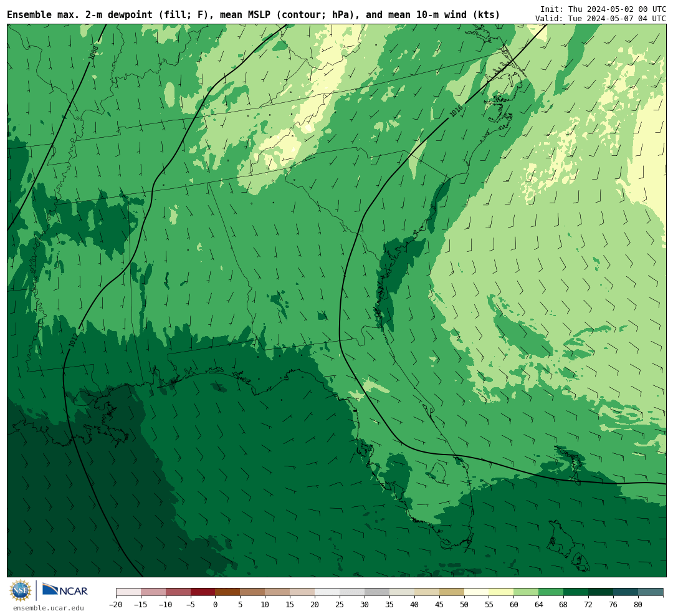Pick the gray swatch between 30 and 35

click(x=377, y=592)
